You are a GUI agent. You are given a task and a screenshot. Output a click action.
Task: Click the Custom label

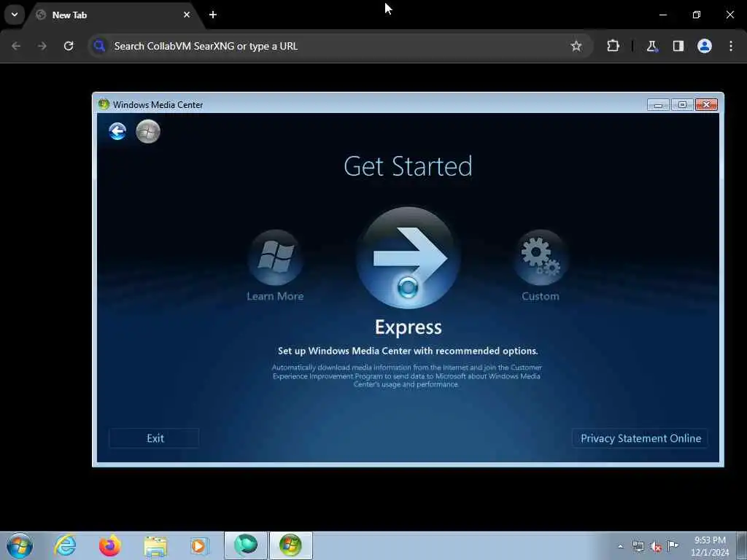[541, 296]
